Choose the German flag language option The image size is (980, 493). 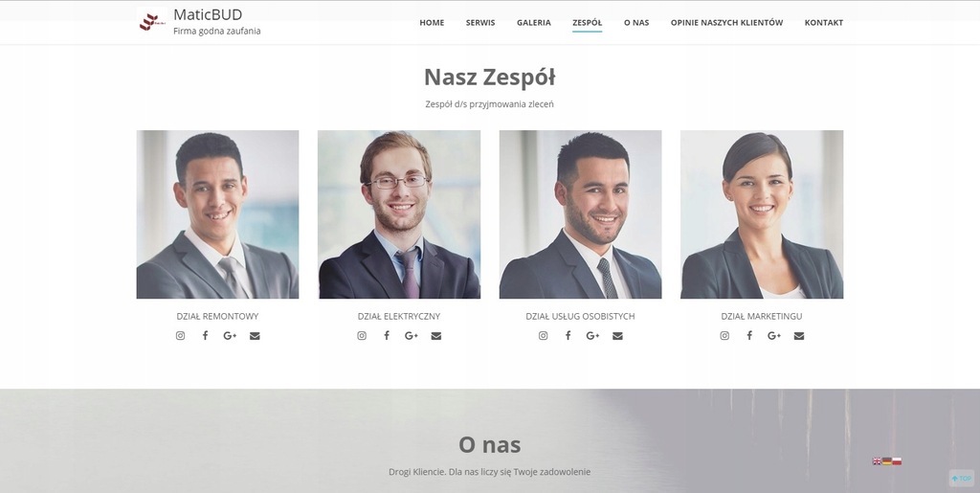tap(887, 461)
